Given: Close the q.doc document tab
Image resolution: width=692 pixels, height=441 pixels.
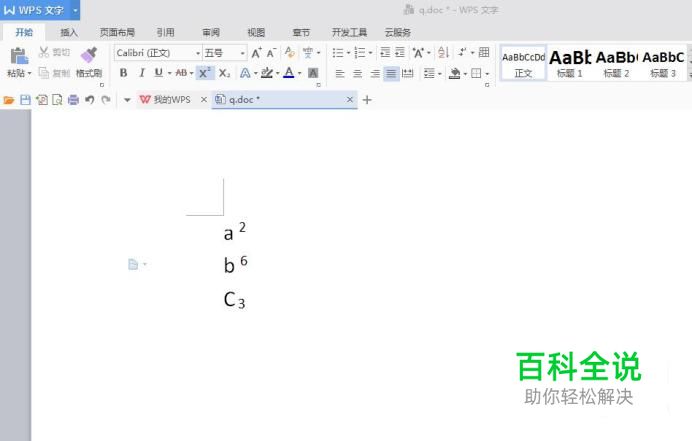Looking at the screenshot, I should pos(350,100).
